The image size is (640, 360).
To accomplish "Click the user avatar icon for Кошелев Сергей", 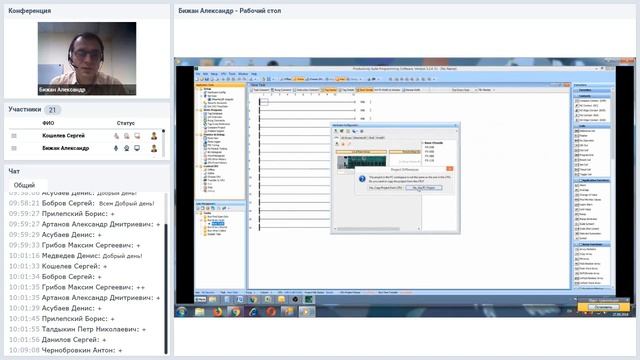I will 154,136.
